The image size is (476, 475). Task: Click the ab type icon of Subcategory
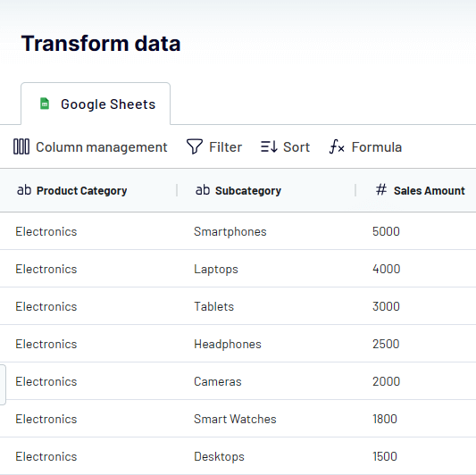(203, 190)
